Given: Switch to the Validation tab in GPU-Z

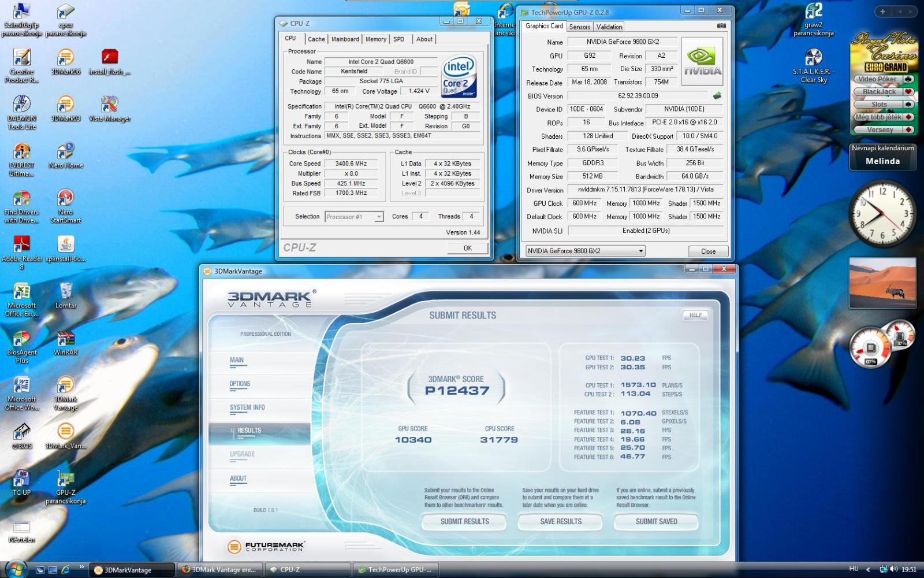Looking at the screenshot, I should pos(609,27).
